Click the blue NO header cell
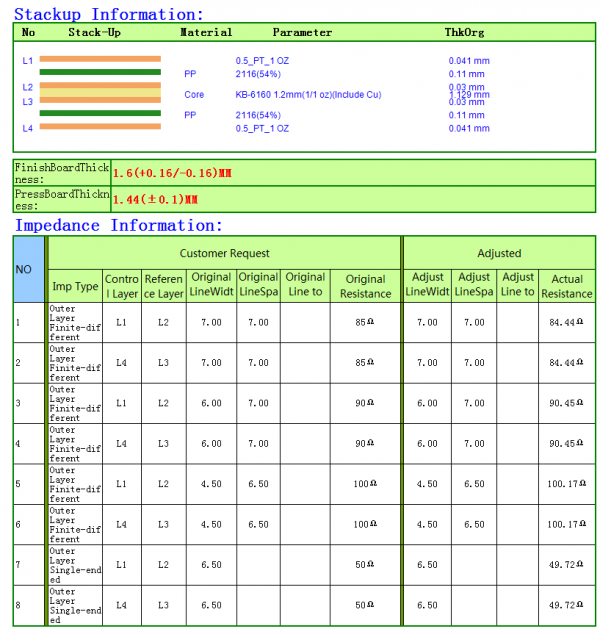Image resolution: width=600 pixels, height=637 pixels. point(29,269)
